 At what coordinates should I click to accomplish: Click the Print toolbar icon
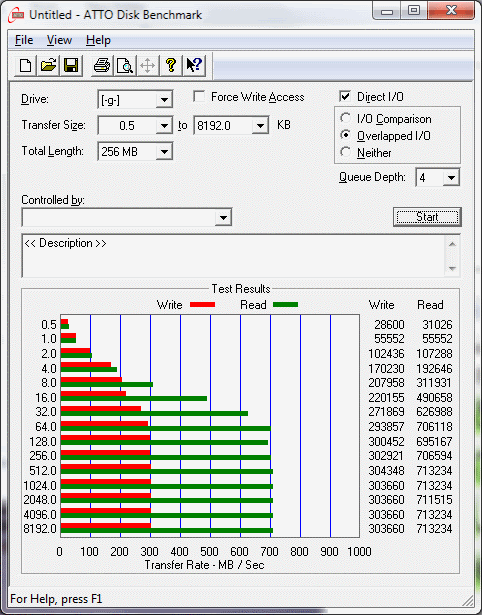point(102,65)
